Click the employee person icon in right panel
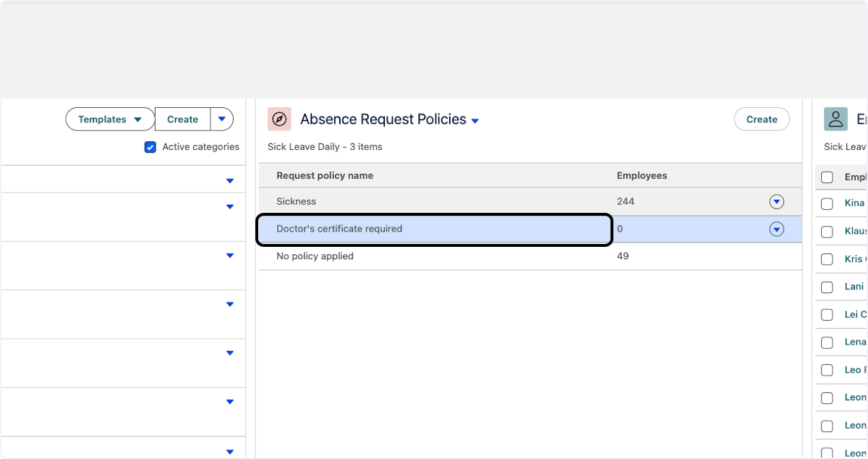 pos(835,119)
